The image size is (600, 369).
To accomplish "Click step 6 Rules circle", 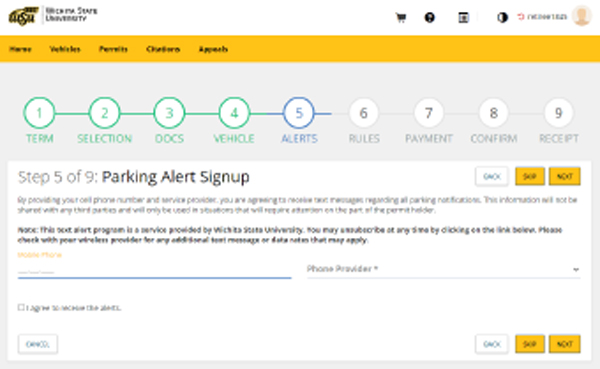I will (x=364, y=113).
